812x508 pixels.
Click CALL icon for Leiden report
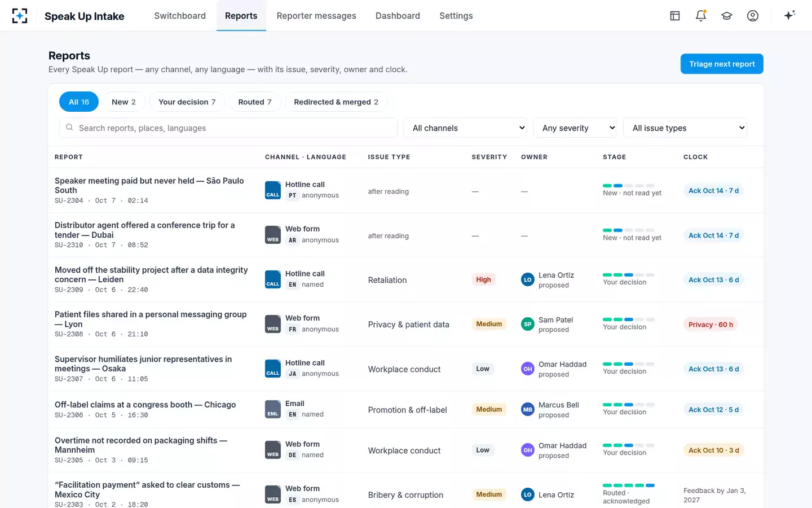pos(273,279)
